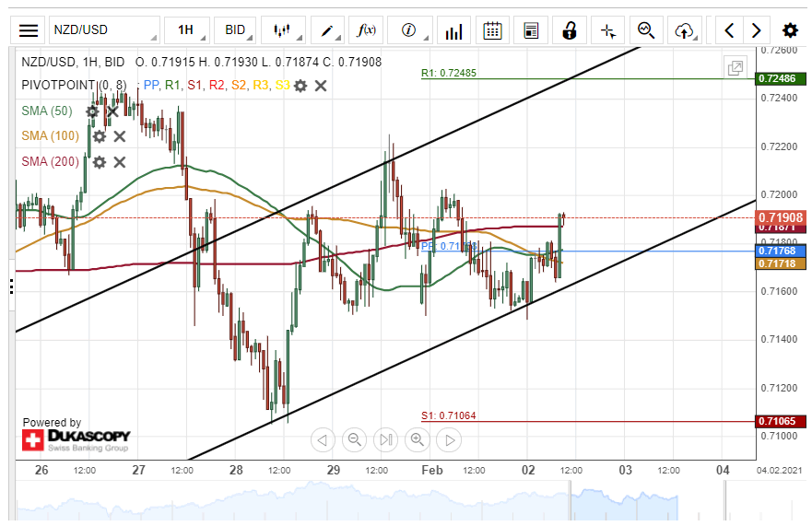Open the news list icon
The width and height of the screenshot is (812, 526).
click(531, 30)
